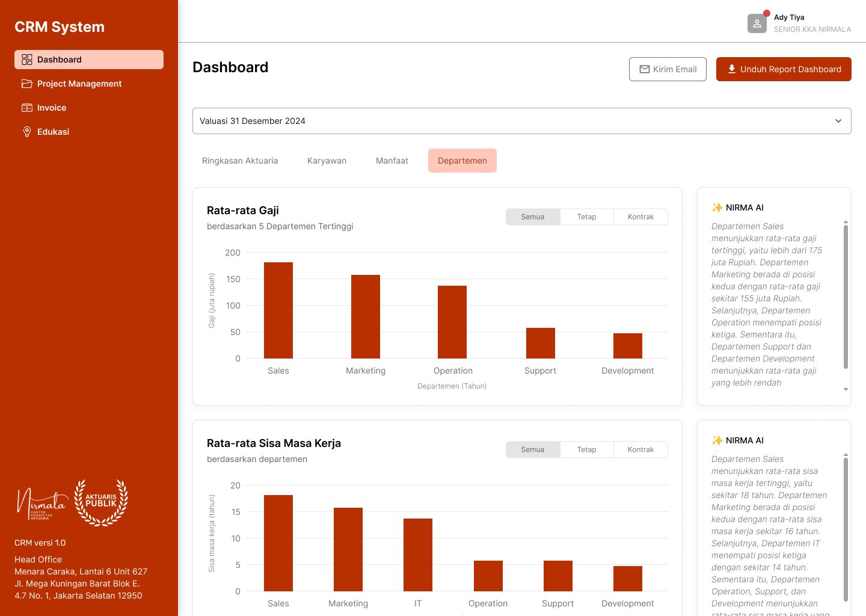Enable Kontrak filter on Rata-rata Sisa Masa Kerja
This screenshot has width=866, height=616.
640,449
